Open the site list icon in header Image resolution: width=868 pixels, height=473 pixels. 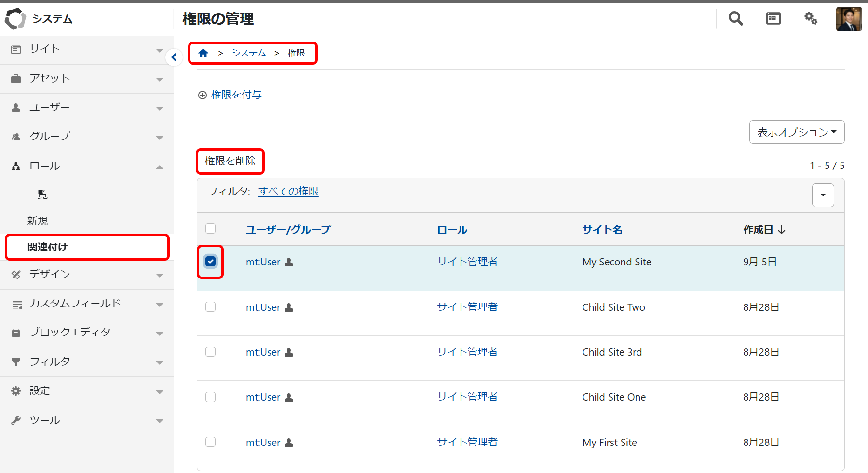[x=773, y=19]
